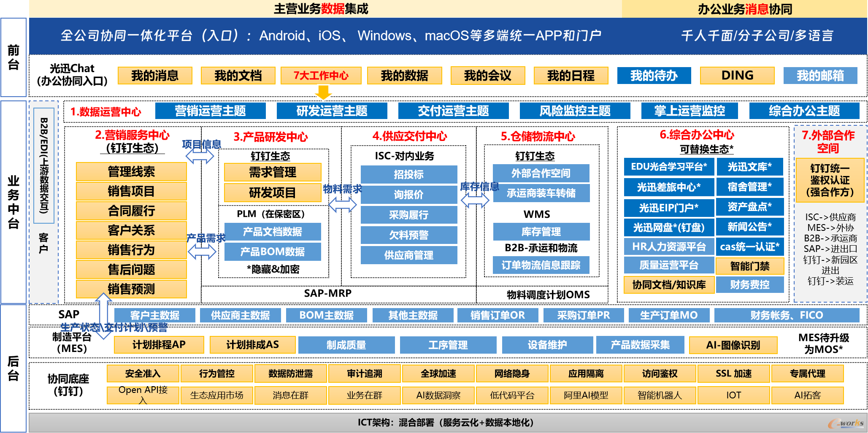Select 综合办公主题 tab
Viewport: 868px width, 433px height.
click(x=804, y=111)
